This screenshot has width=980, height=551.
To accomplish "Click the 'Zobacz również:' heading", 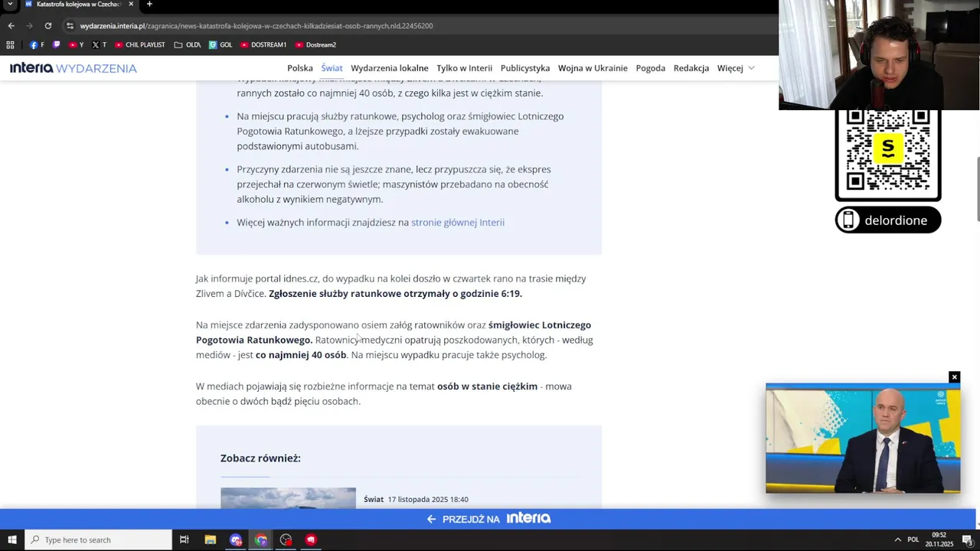I will (x=260, y=458).
